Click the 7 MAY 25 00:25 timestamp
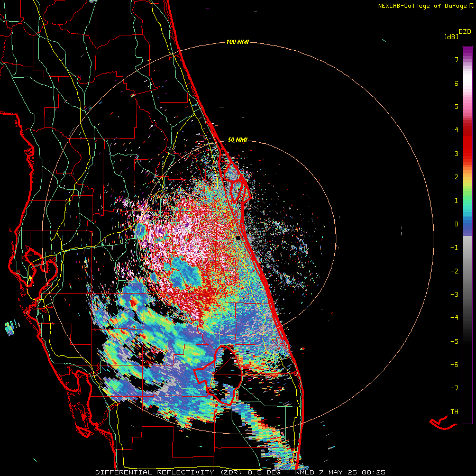Image resolution: width=476 pixels, height=476 pixels. pyautogui.click(x=352, y=472)
